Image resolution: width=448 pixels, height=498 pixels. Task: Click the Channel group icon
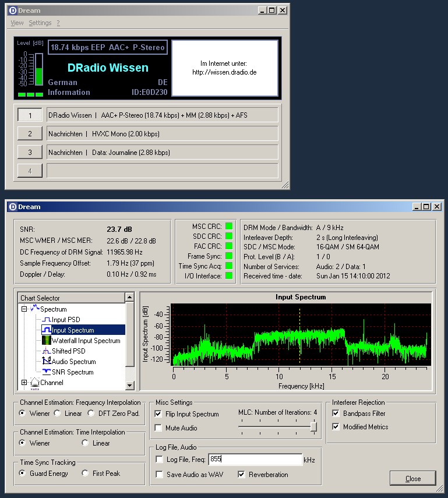tap(34, 383)
